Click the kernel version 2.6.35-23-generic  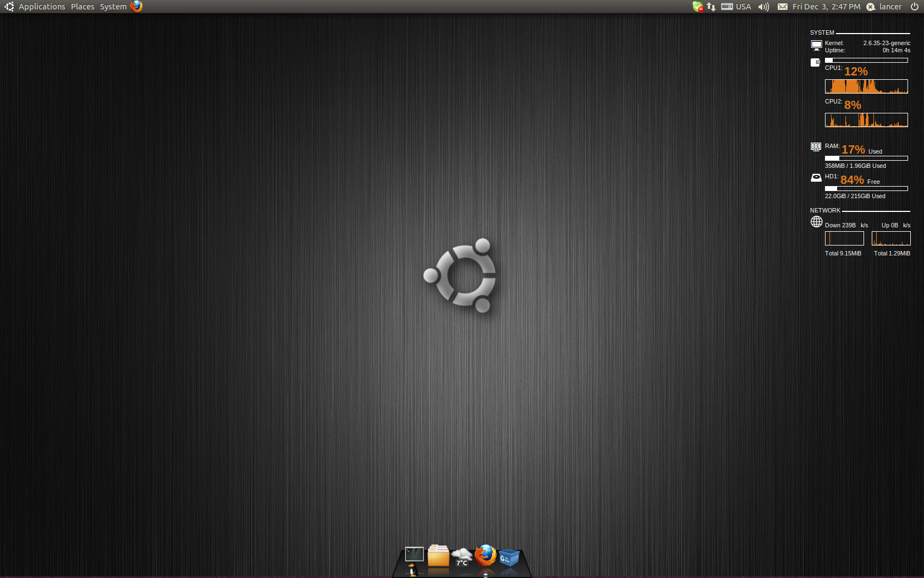click(887, 43)
